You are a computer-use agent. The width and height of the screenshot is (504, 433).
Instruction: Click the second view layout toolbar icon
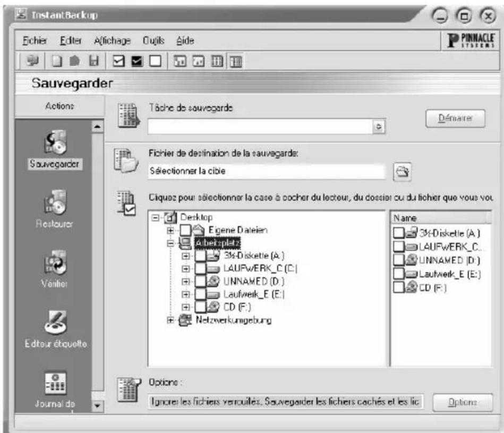click(x=198, y=61)
